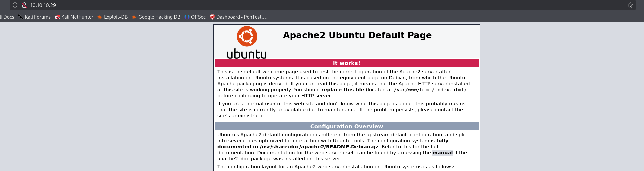644x171 pixels.
Task: Follow the manual link in Configuration Overview
Action: 442,153
